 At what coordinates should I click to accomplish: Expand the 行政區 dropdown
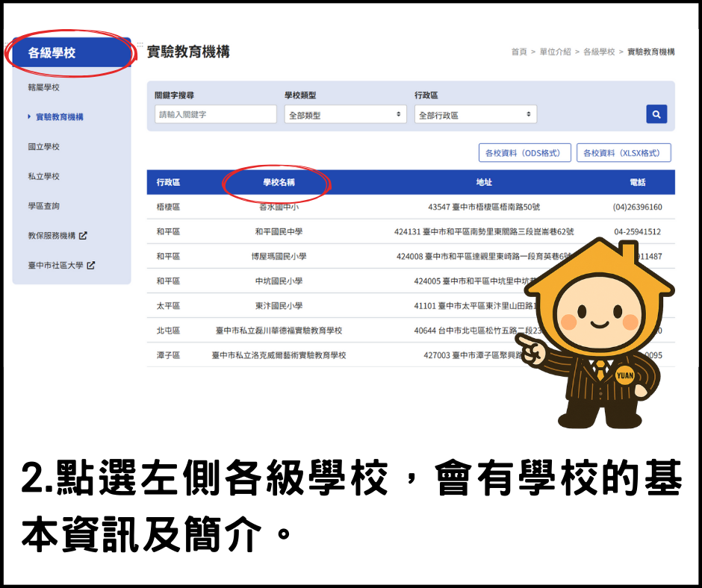click(x=475, y=115)
